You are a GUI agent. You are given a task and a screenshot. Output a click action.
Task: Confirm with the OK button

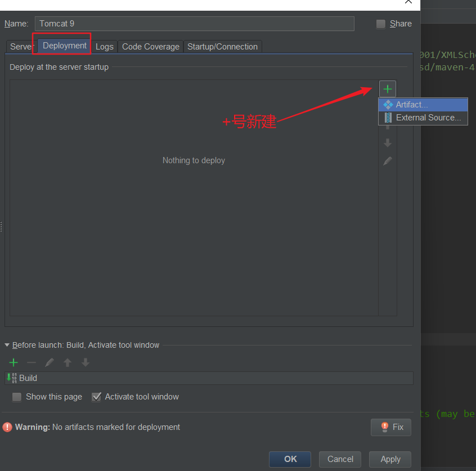point(290,459)
